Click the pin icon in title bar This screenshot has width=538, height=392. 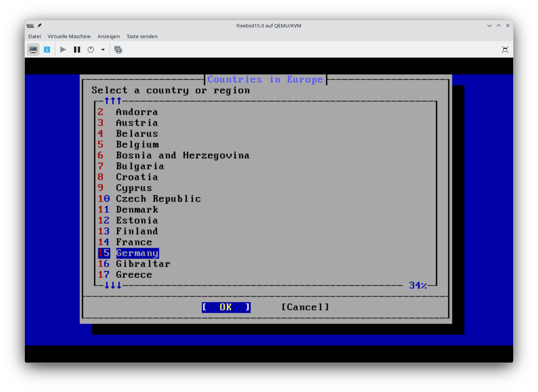pos(39,26)
